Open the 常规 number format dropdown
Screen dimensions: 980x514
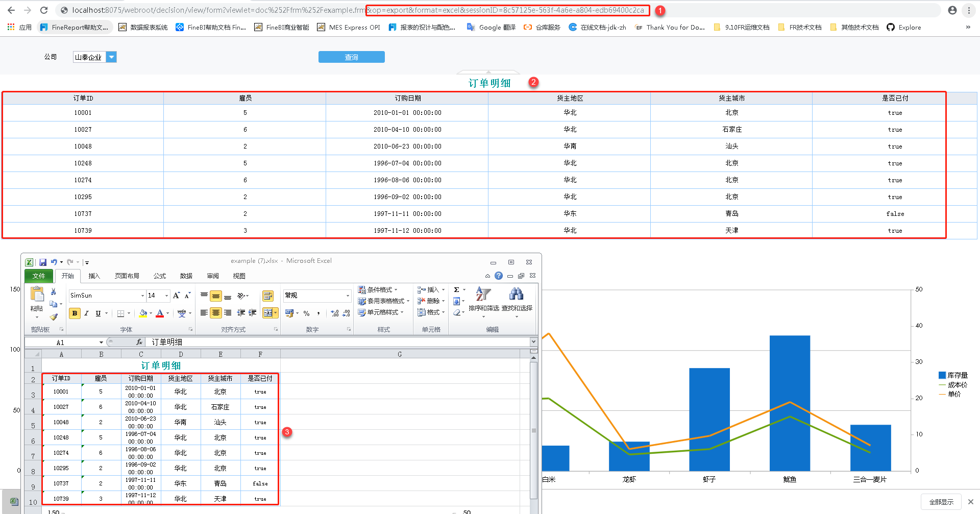348,296
